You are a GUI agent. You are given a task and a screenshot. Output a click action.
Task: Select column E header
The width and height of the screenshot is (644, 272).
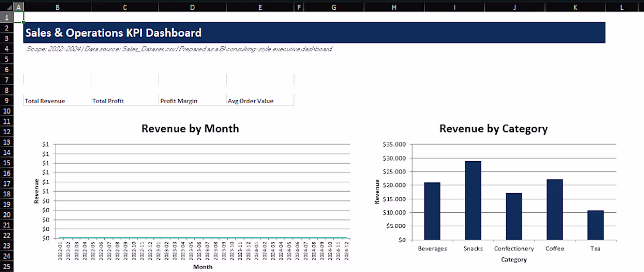coord(260,7)
